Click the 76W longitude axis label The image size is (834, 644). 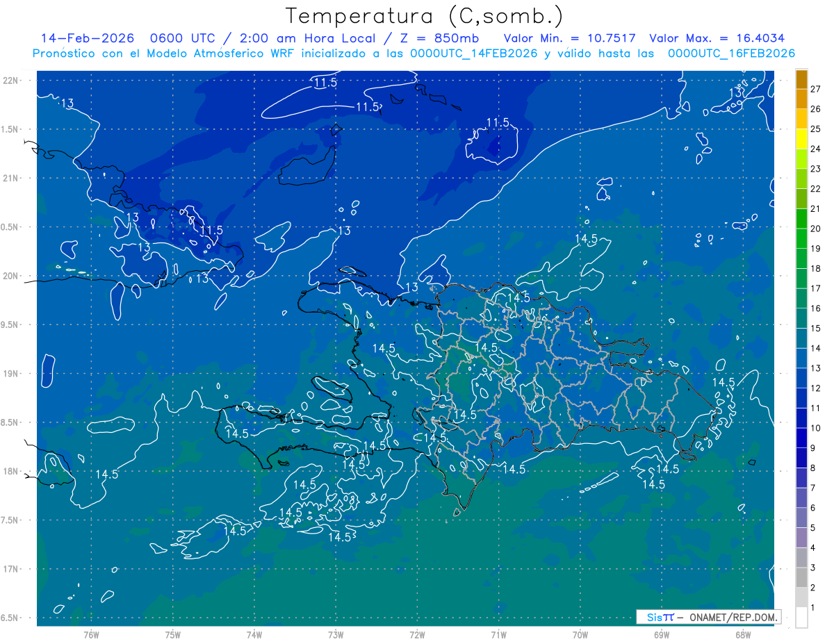coord(91,634)
